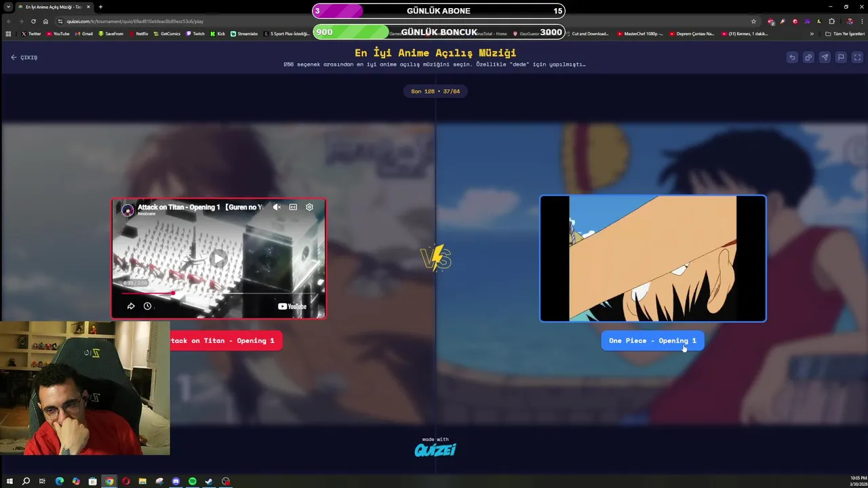Open the Kick bookmark
The width and height of the screenshot is (868, 488).
pos(218,34)
